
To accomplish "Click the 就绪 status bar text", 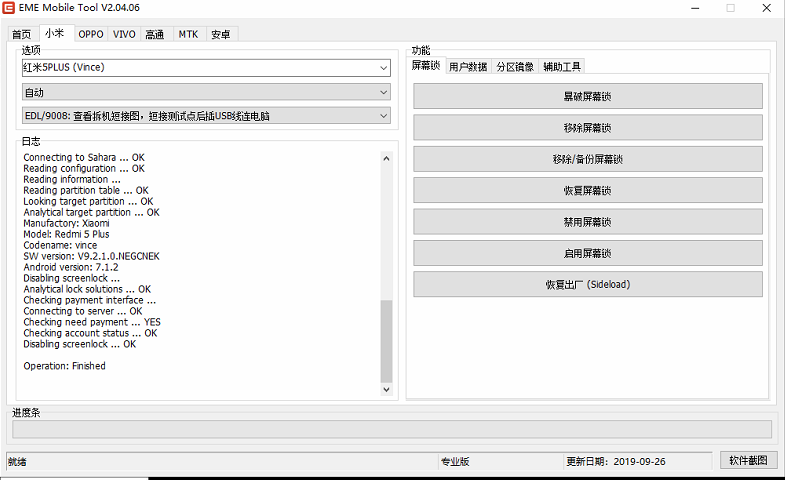I will click(17, 461).
